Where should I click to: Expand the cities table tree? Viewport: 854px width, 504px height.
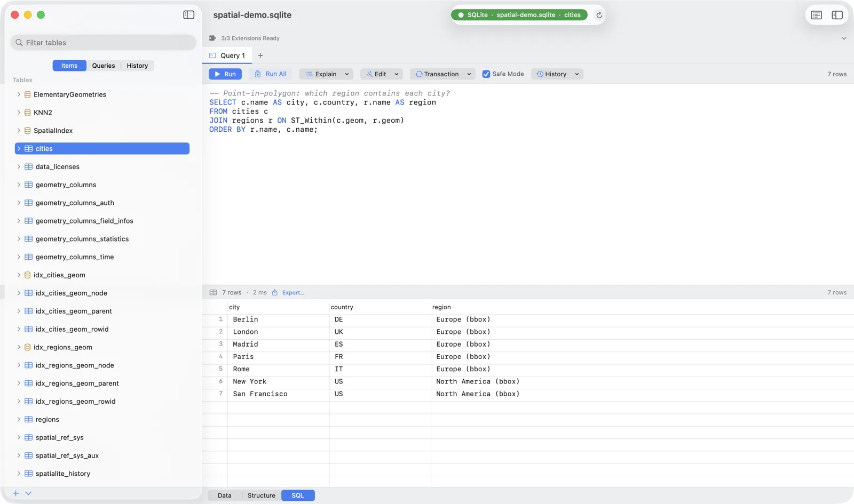click(19, 149)
